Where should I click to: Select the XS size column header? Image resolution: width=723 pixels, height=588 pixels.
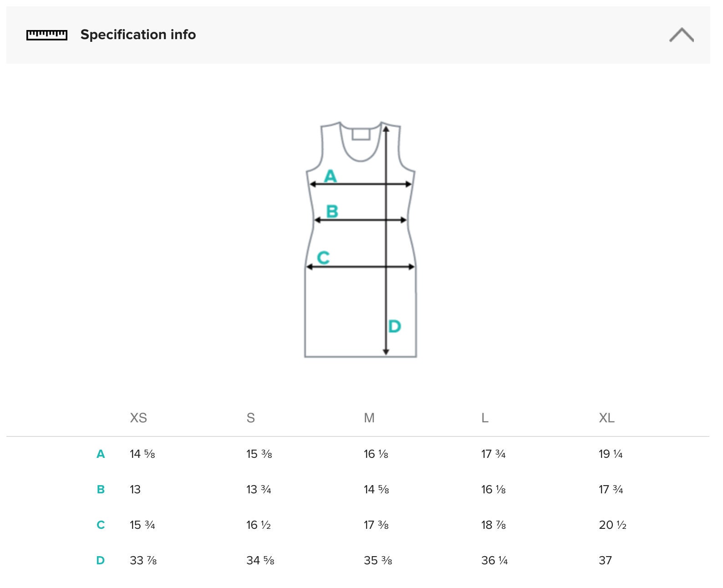[138, 418]
